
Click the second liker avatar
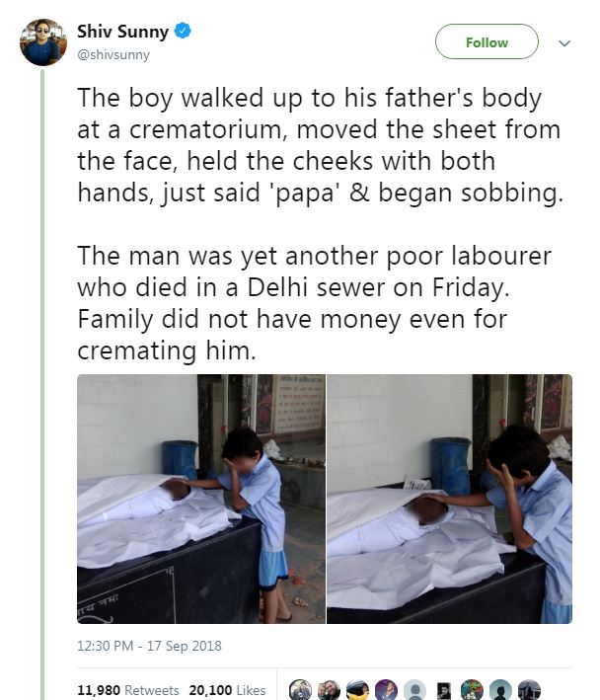(x=330, y=690)
